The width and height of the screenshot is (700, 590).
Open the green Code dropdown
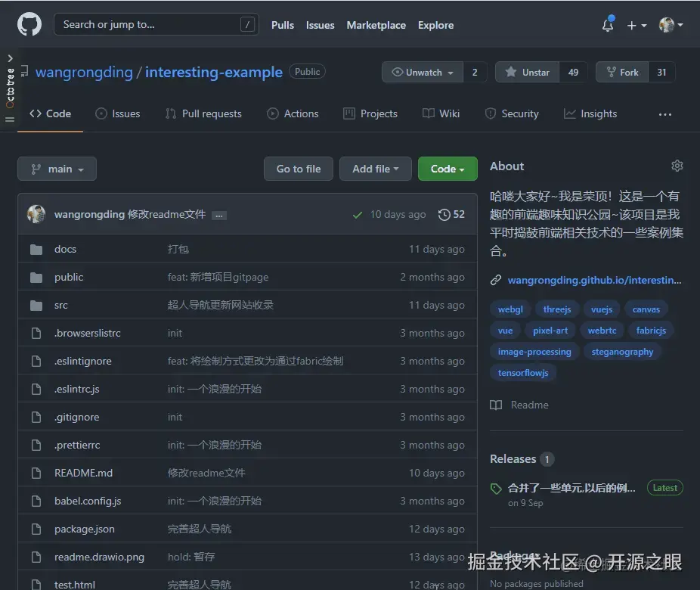448,169
